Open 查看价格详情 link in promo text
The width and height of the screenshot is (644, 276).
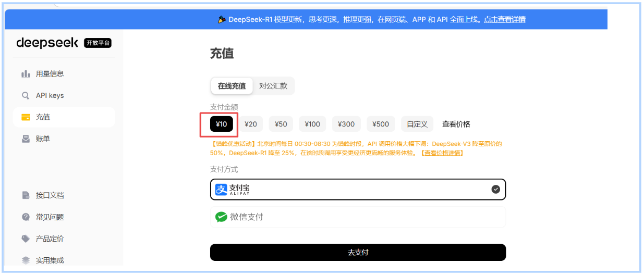click(x=442, y=153)
